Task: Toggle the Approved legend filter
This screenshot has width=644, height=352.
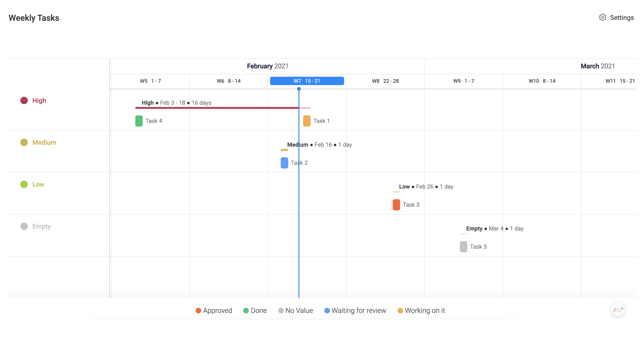Action: pos(214,310)
